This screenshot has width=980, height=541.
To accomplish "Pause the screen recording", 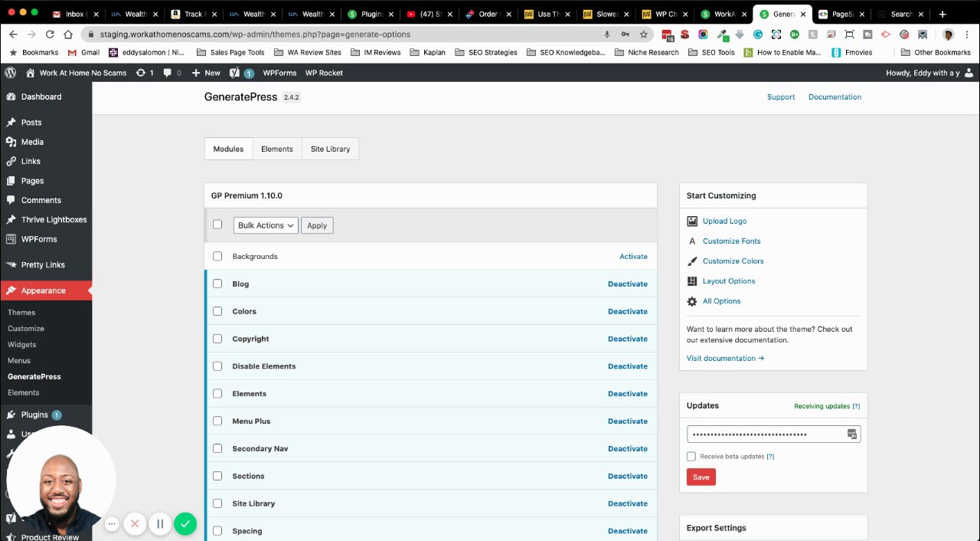I will [160, 524].
